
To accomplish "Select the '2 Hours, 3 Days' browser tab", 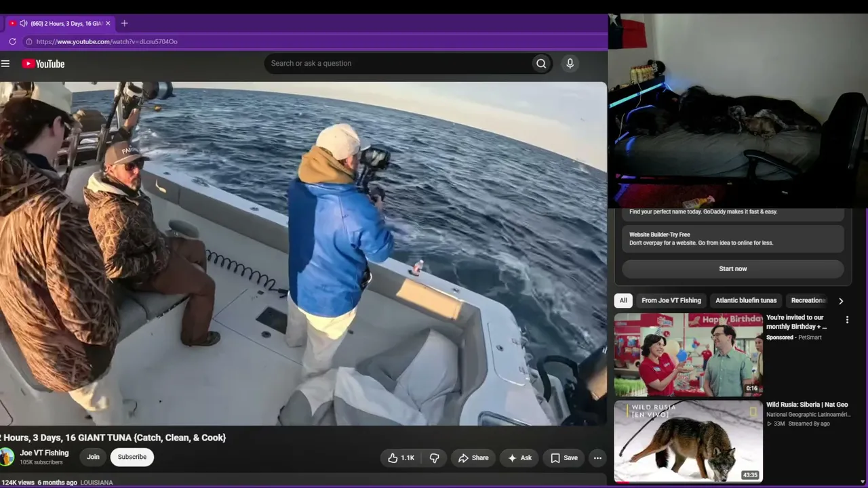I will [60, 23].
